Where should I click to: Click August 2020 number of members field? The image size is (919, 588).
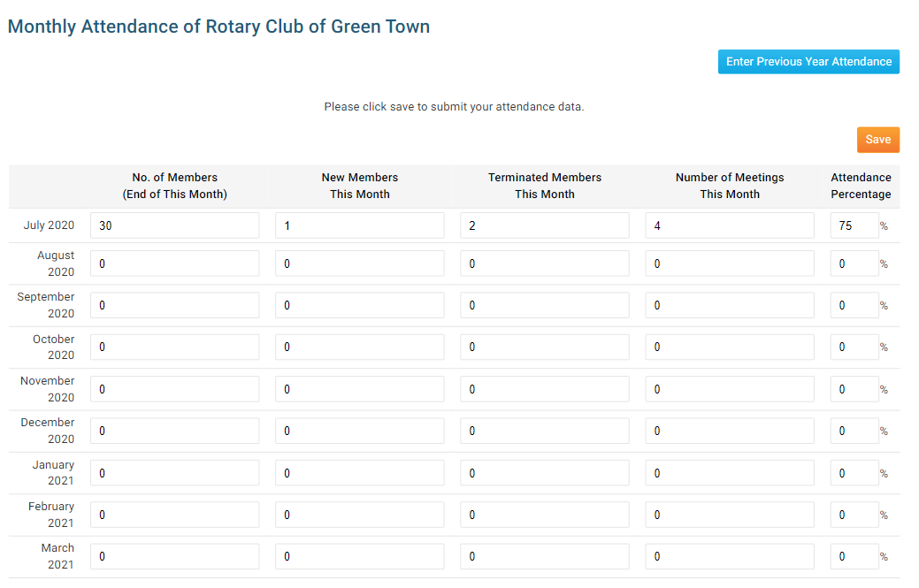click(x=175, y=263)
